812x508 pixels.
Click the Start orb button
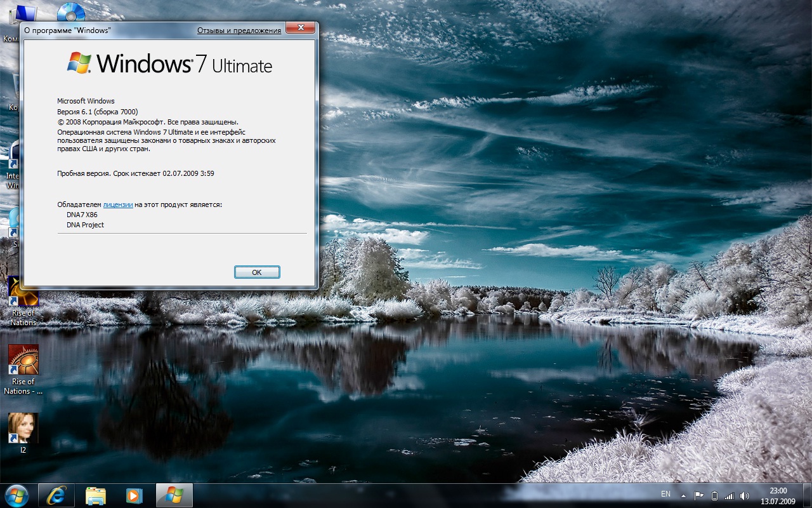(16, 495)
